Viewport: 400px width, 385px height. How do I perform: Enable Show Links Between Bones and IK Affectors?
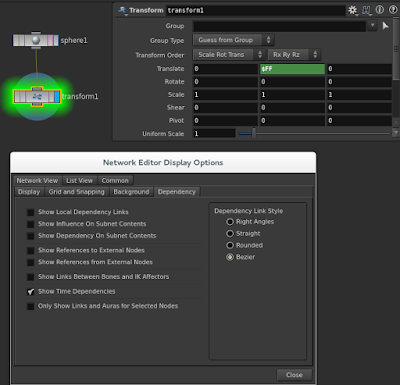coord(30,277)
